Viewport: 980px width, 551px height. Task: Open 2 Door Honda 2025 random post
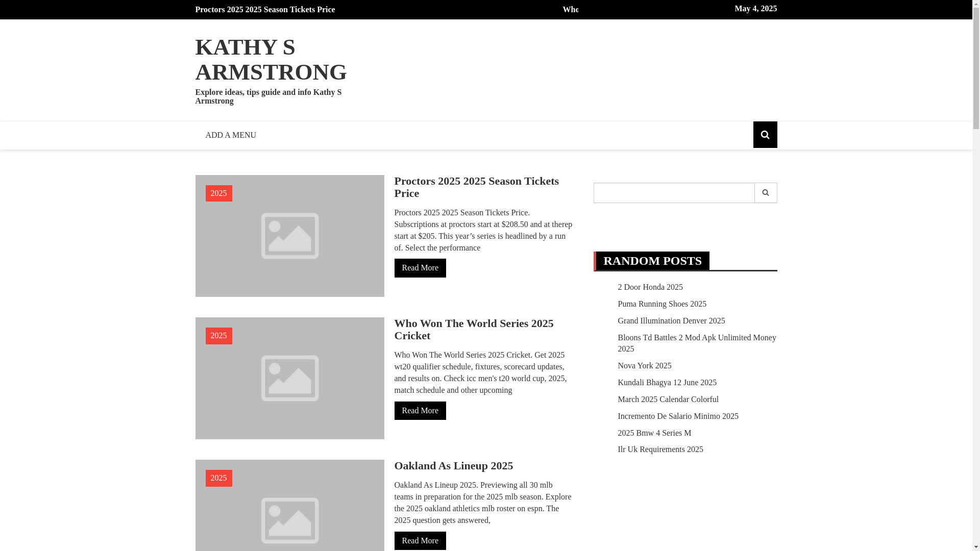coord(650,287)
